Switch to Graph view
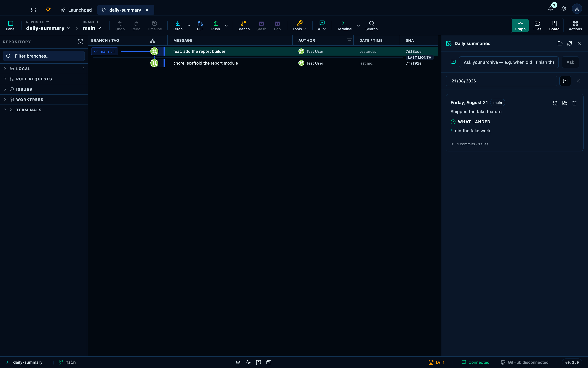This screenshot has width=588, height=368. click(x=520, y=26)
